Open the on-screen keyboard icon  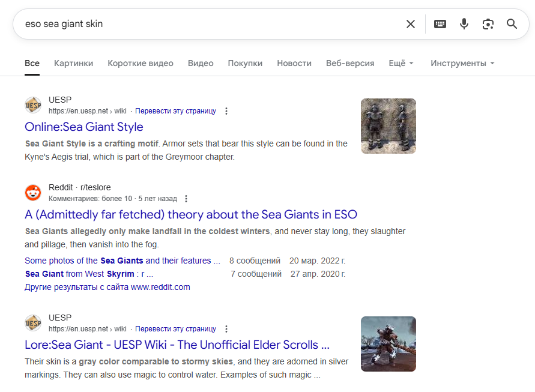click(440, 24)
